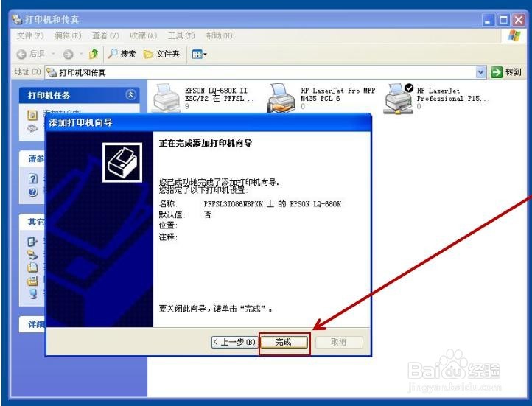The image size is (532, 406).
Task: Open the 查看(V) menu
Action: tap(105, 35)
